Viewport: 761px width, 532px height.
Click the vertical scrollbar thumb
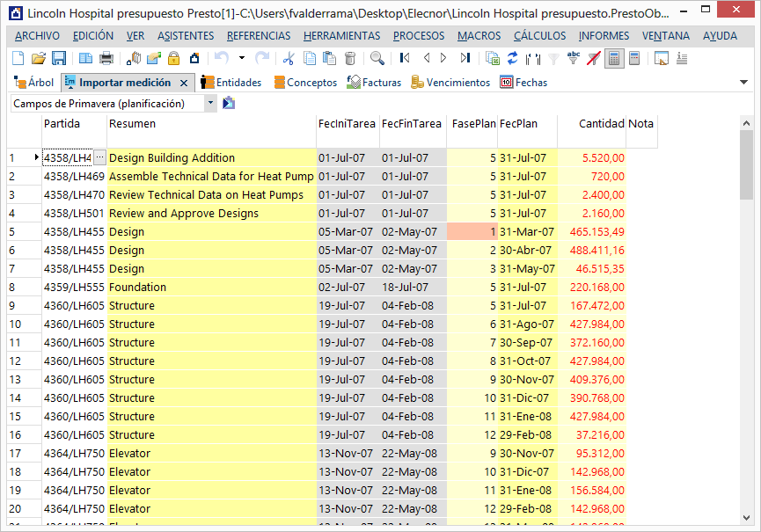click(746, 165)
